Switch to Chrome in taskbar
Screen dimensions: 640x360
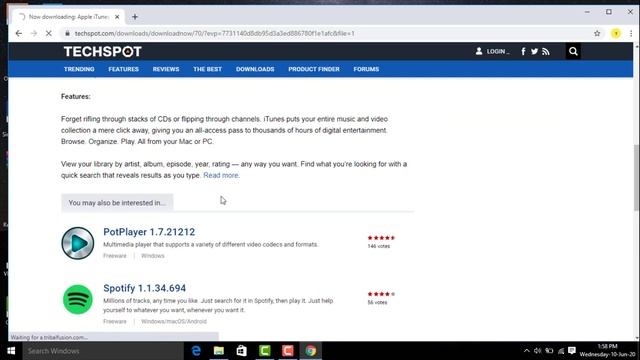311,351
